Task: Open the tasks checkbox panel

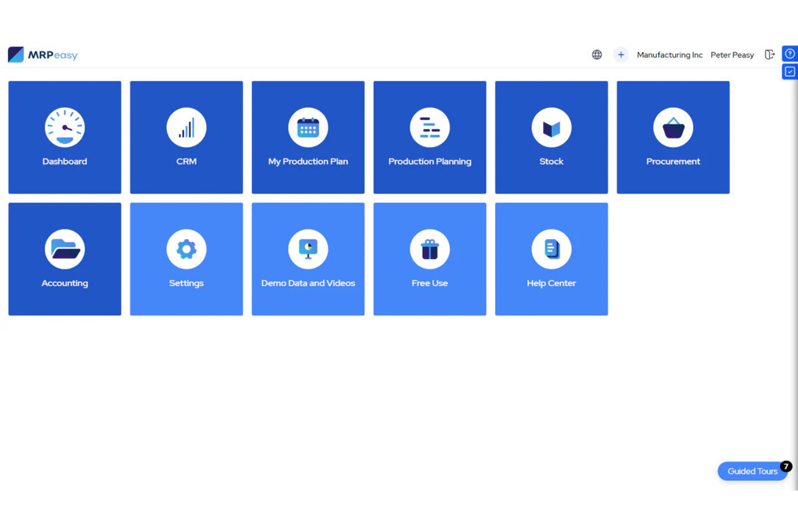Action: click(x=789, y=71)
